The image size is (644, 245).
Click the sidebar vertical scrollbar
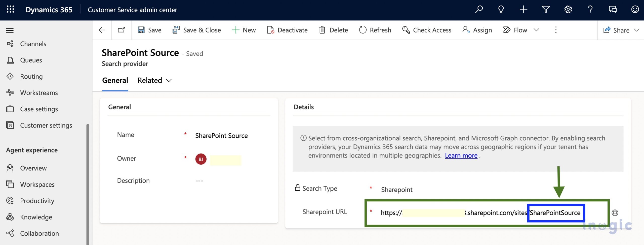click(x=88, y=184)
